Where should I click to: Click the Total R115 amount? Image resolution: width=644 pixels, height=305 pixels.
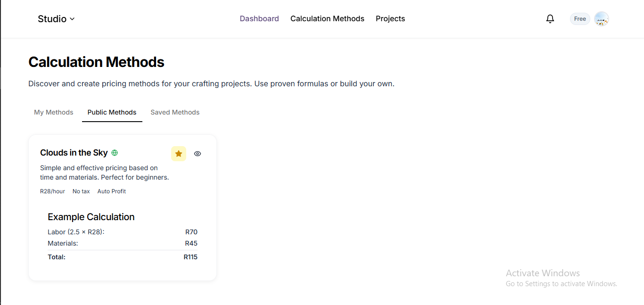pyautogui.click(x=190, y=257)
